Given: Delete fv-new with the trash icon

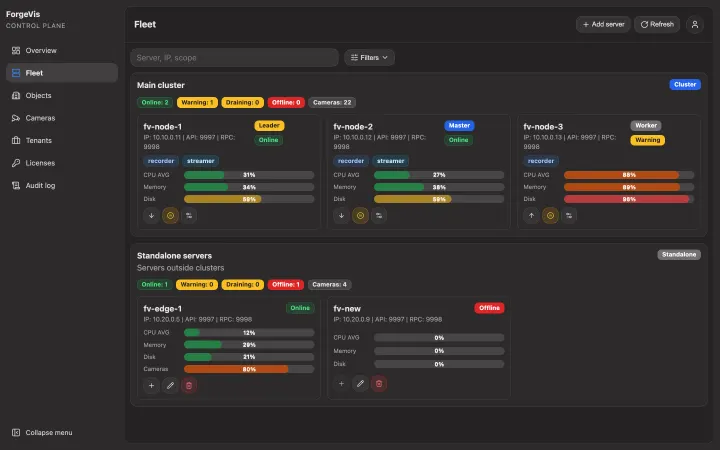Looking at the screenshot, I should [x=379, y=383].
